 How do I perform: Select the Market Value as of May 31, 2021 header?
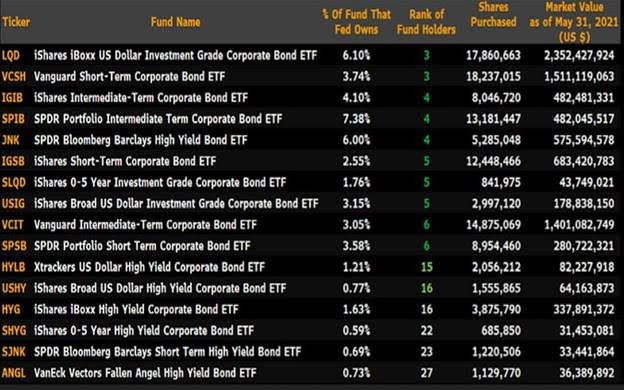(574, 22)
